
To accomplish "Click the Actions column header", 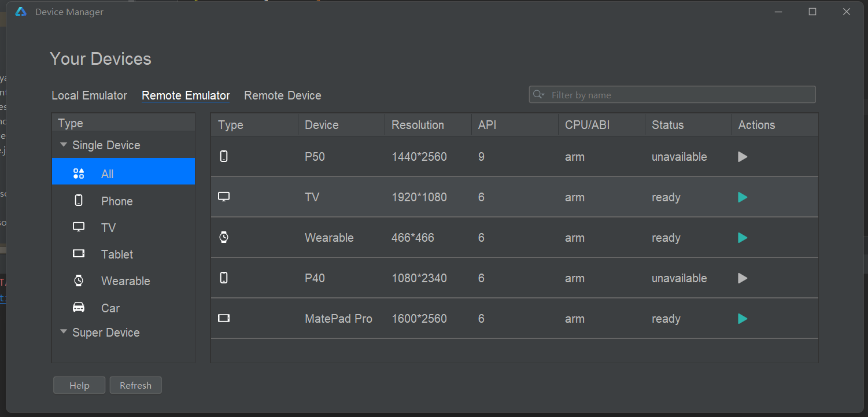I will click(x=775, y=125).
